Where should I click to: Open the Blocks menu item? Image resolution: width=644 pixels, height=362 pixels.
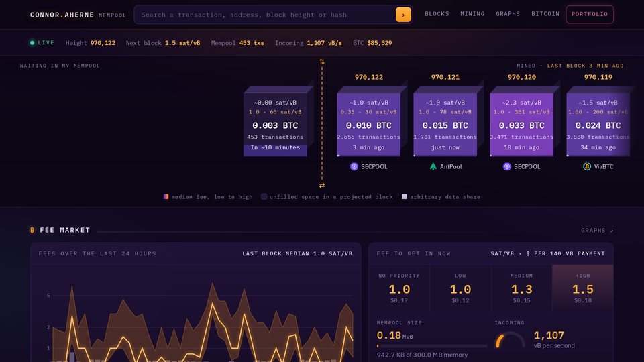[437, 14]
